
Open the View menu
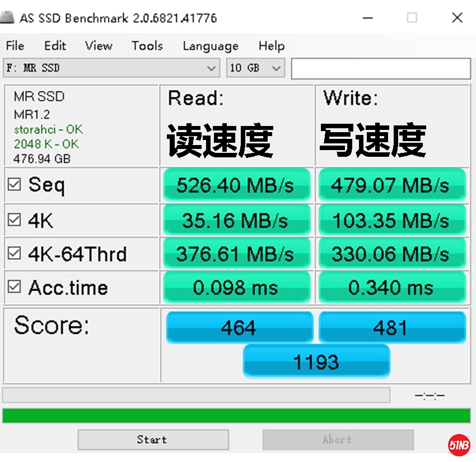click(98, 46)
